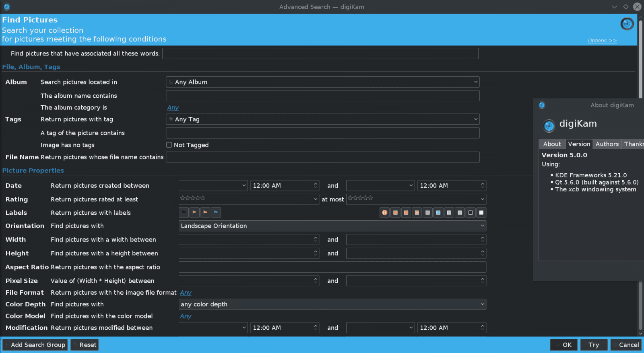Image resolution: width=644 pixels, height=353 pixels.
Task: Open the rated at least stars dropdown
Action: (249, 199)
